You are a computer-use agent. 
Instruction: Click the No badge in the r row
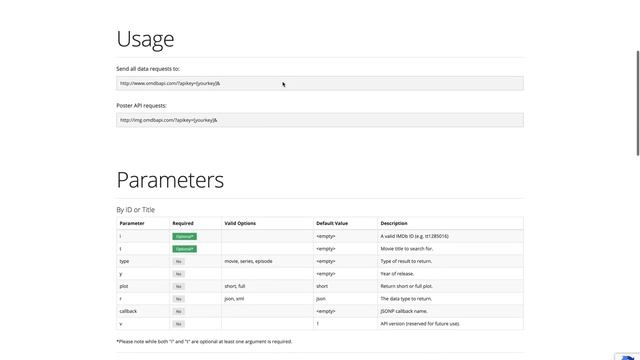click(x=178, y=299)
